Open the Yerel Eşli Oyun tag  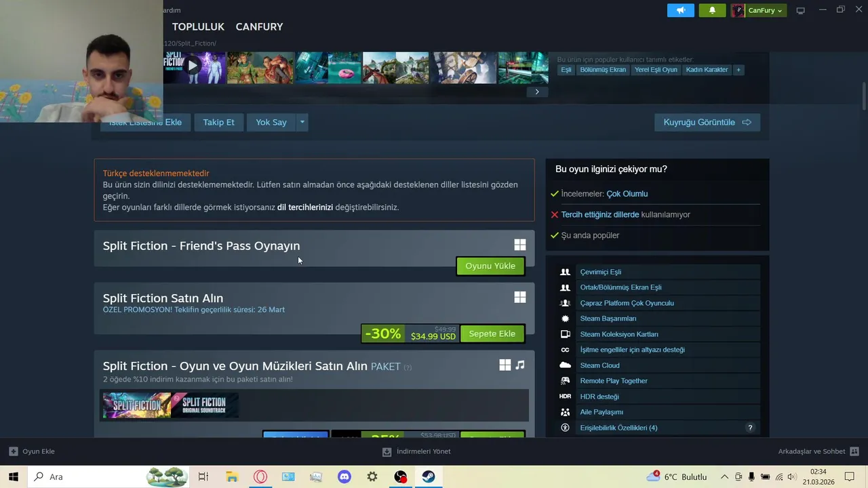click(656, 70)
